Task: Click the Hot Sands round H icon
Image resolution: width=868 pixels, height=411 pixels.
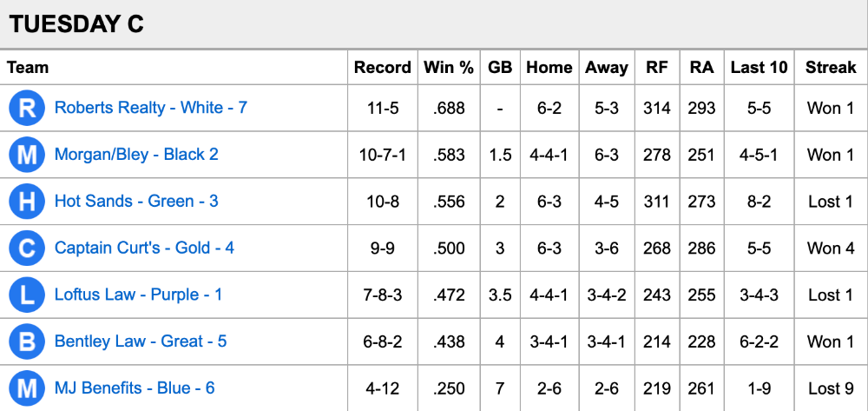Action: click(x=27, y=202)
